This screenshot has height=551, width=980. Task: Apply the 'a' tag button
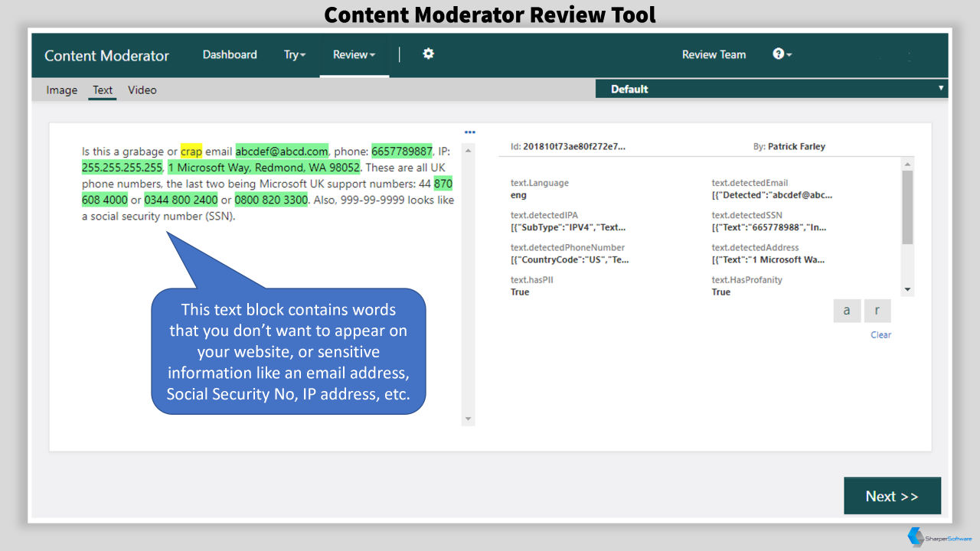[x=847, y=310]
